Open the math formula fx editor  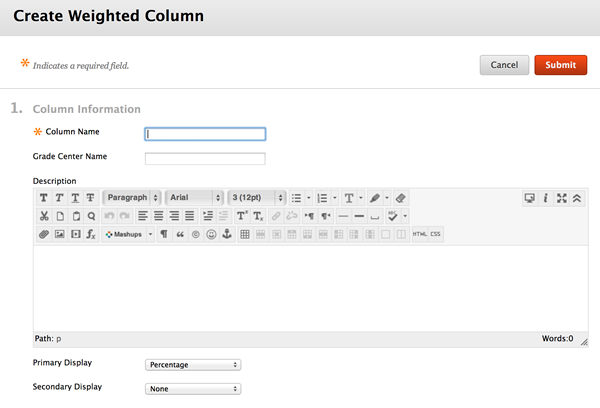(x=91, y=234)
